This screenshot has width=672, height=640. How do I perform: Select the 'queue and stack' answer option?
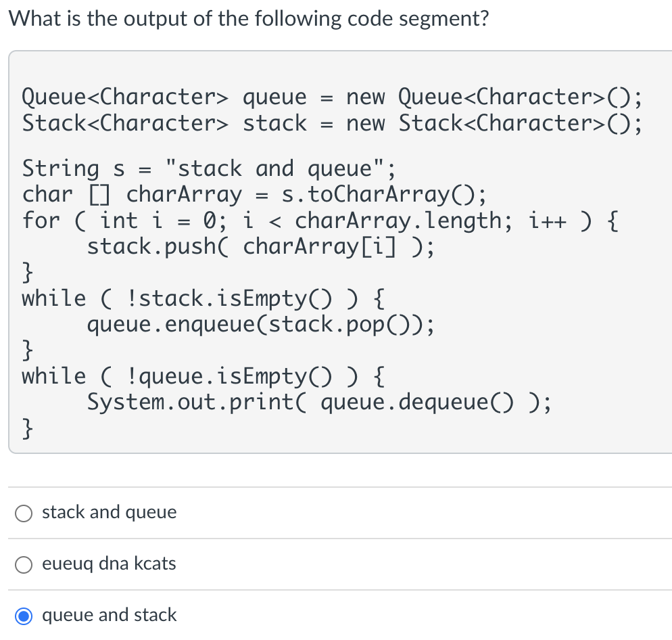coord(110,615)
